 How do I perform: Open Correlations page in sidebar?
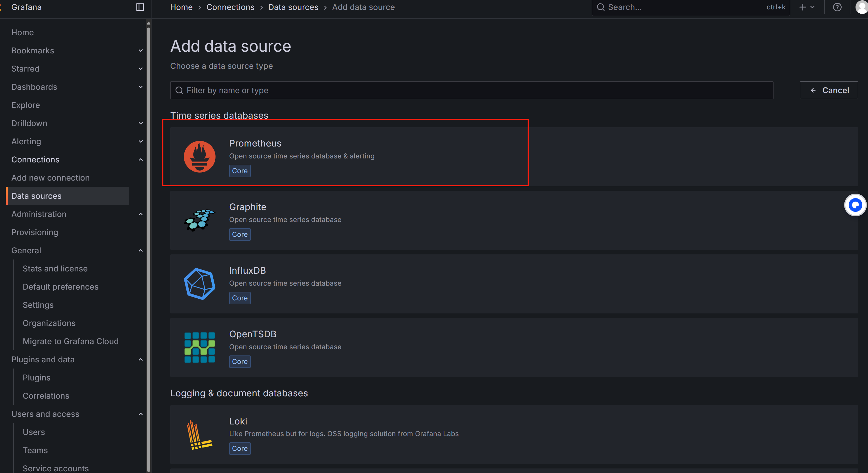point(46,396)
